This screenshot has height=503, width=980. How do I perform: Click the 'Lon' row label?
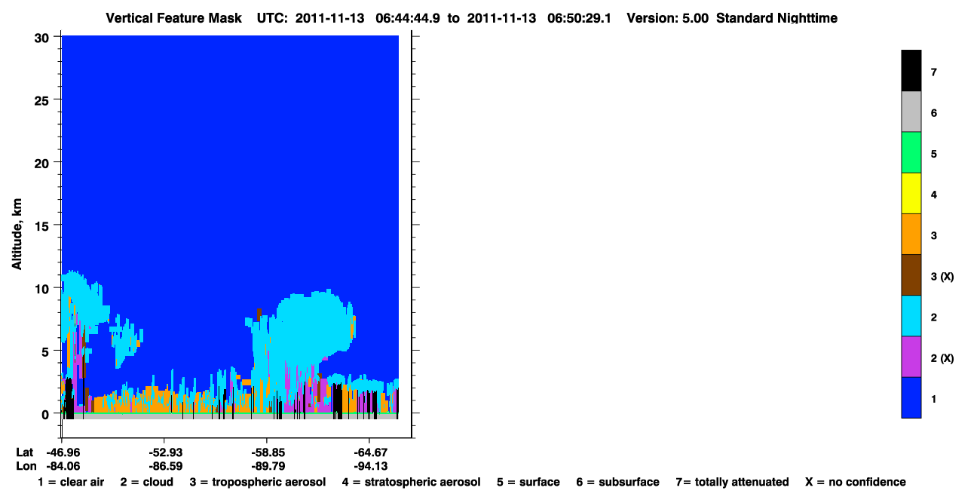point(26,466)
